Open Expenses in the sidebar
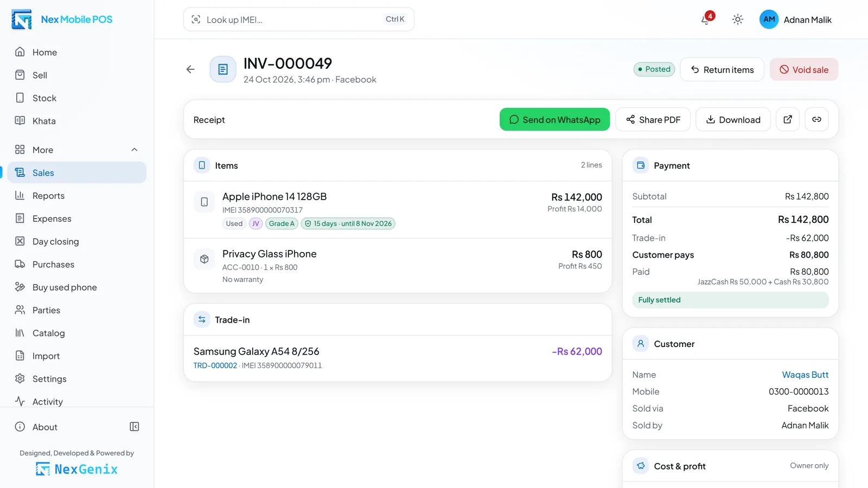This screenshot has width=868, height=488. pyautogui.click(x=77, y=219)
